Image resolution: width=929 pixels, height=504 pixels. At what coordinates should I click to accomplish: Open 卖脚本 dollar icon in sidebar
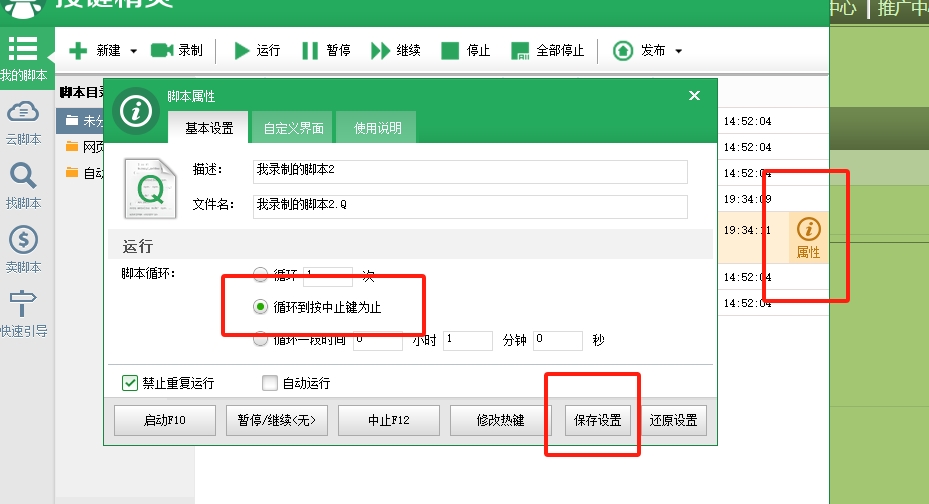pyautogui.click(x=23, y=240)
